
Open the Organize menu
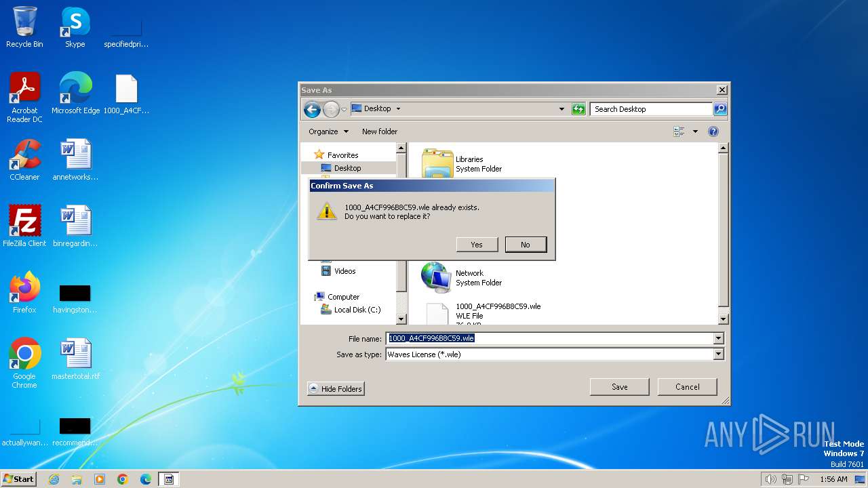pos(328,131)
